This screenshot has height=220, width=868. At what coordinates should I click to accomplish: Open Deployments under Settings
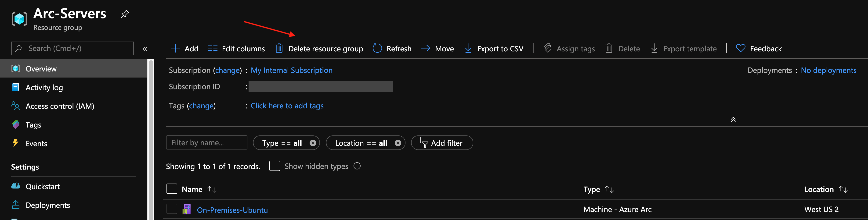74,205
